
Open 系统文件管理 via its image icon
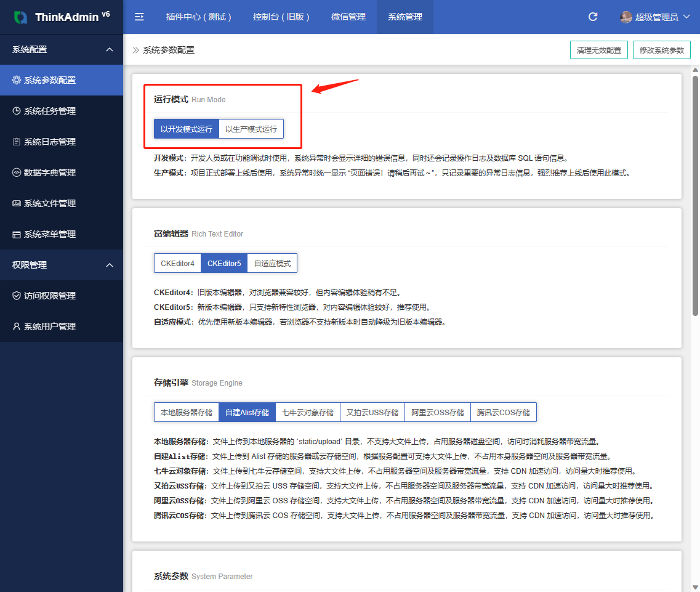[17, 203]
